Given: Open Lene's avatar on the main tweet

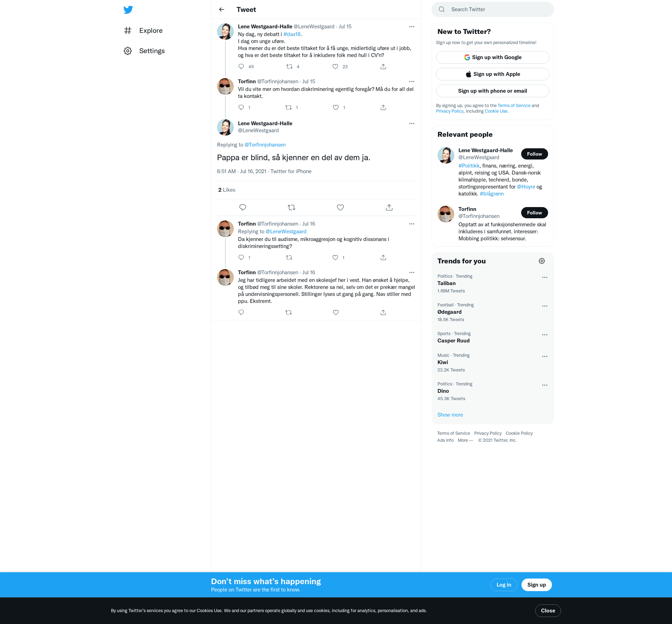Looking at the screenshot, I should point(225,128).
